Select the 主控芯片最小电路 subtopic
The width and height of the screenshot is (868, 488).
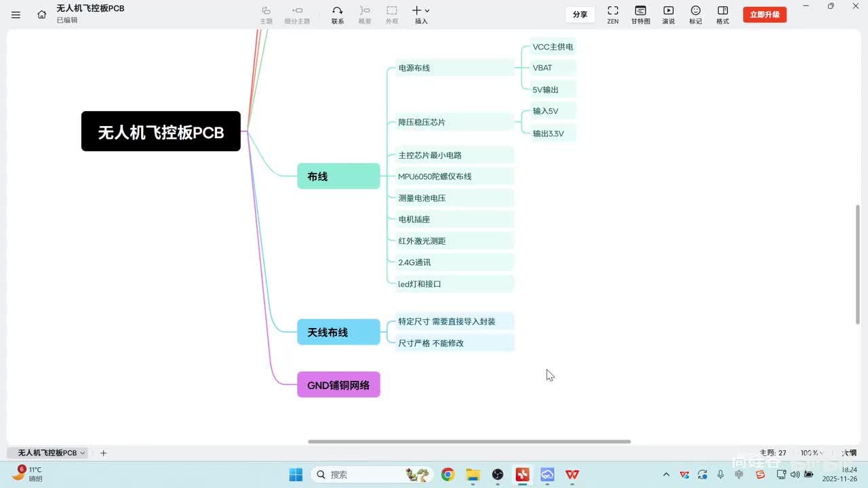click(454, 155)
